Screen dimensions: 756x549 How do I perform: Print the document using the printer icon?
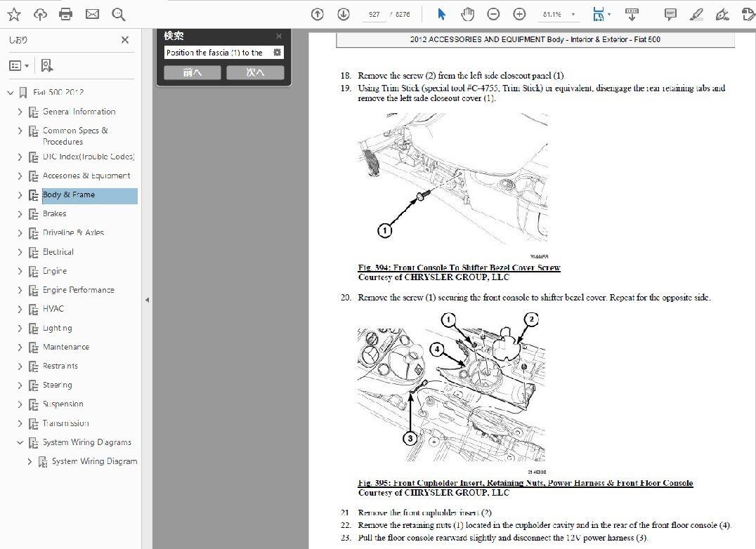[65, 13]
